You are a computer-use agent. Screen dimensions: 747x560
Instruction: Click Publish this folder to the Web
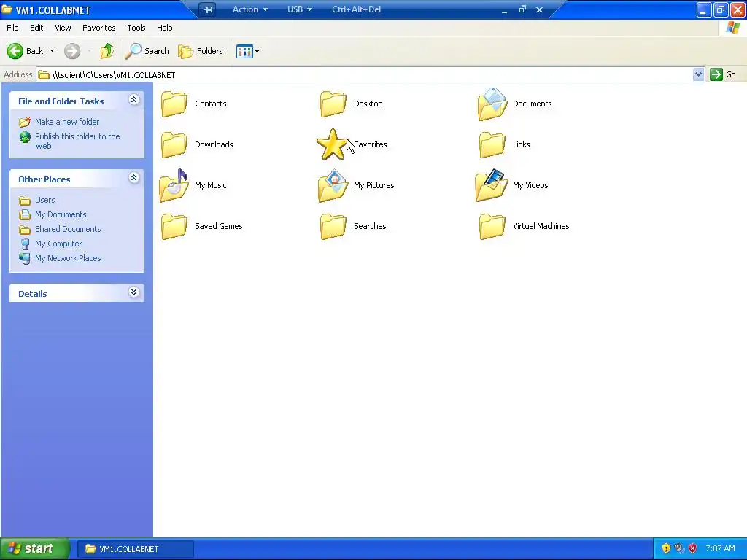(77, 141)
